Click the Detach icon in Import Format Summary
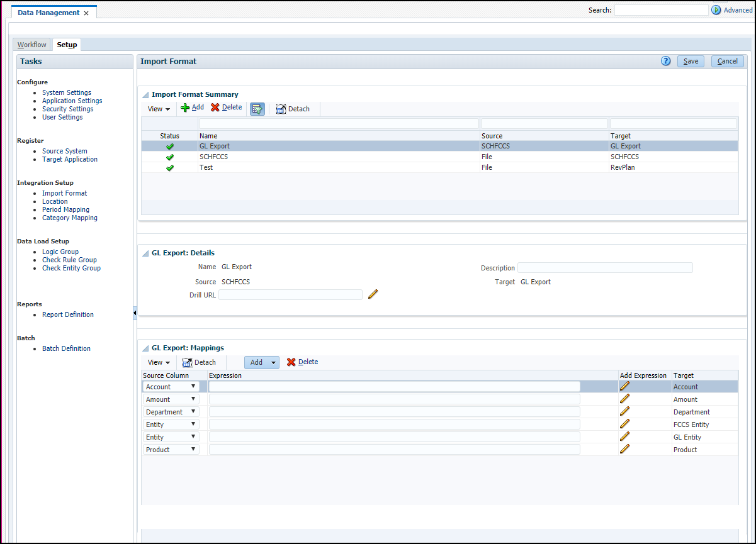Screen dimensions: 756x544 pos(281,108)
